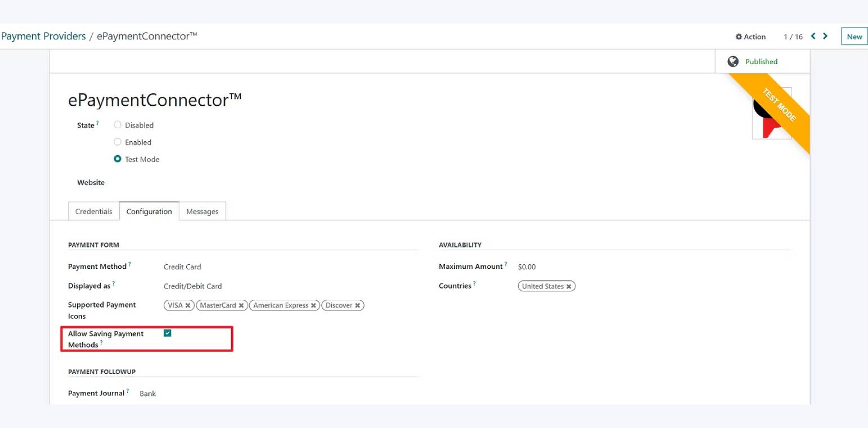Select the Enabled state radio button
This screenshot has height=428, width=868.
(x=118, y=142)
